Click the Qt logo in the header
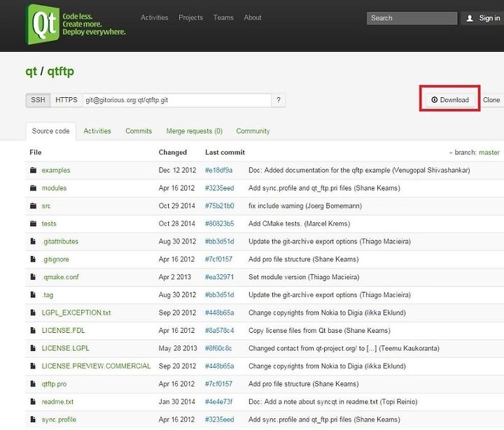 [43, 24]
